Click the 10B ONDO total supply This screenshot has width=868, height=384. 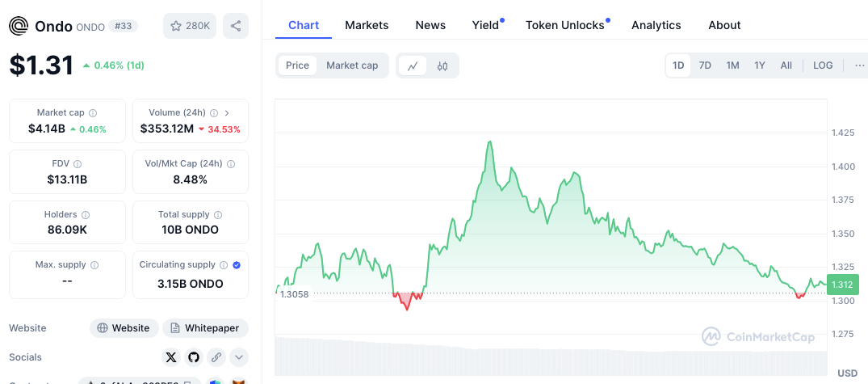point(191,230)
